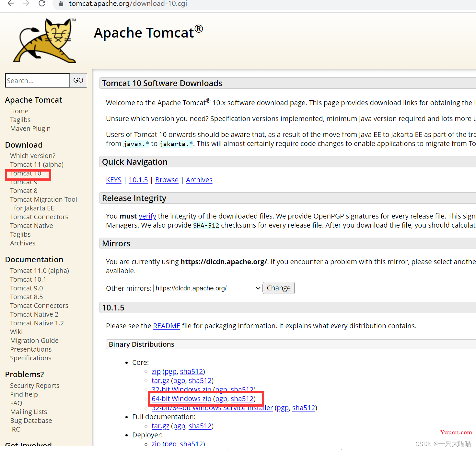Open Tomcat Migration Tool for Jakarta EE
Image resolution: width=476 pixels, height=450 pixels.
click(x=43, y=204)
